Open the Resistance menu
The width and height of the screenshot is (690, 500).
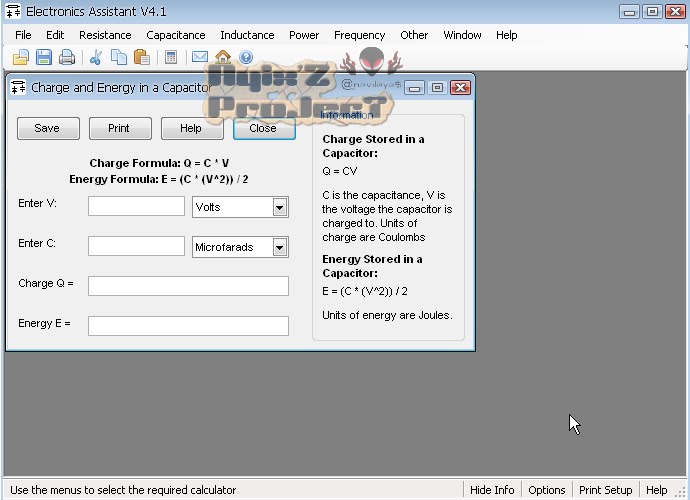click(x=105, y=35)
